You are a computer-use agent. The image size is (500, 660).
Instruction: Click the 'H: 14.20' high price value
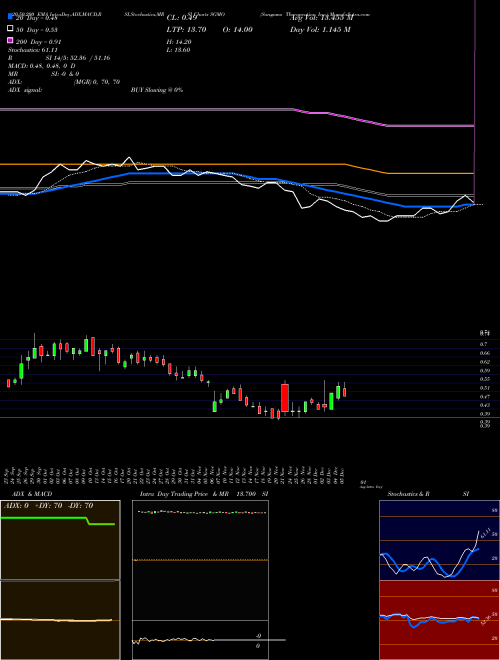point(179,42)
